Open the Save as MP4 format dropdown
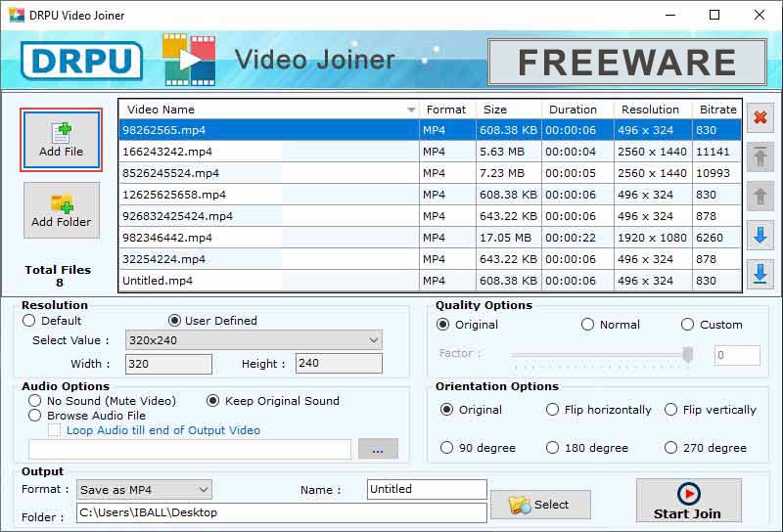This screenshot has width=783, height=532. click(144, 490)
